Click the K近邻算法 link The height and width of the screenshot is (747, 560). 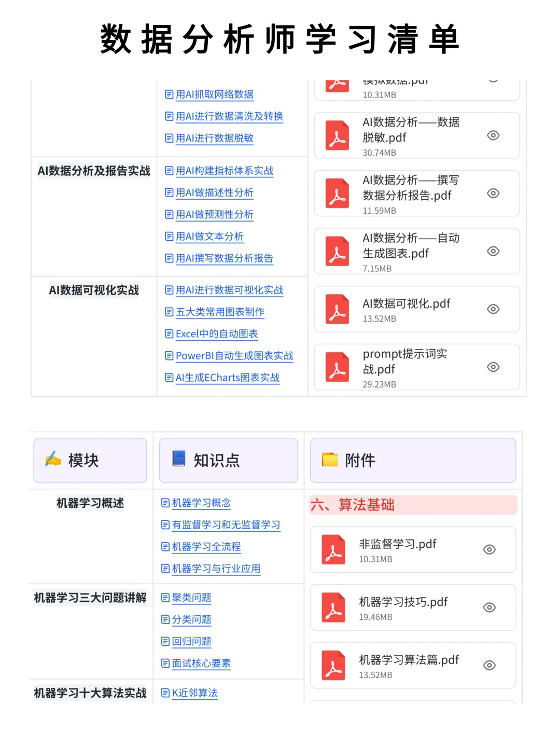194,693
